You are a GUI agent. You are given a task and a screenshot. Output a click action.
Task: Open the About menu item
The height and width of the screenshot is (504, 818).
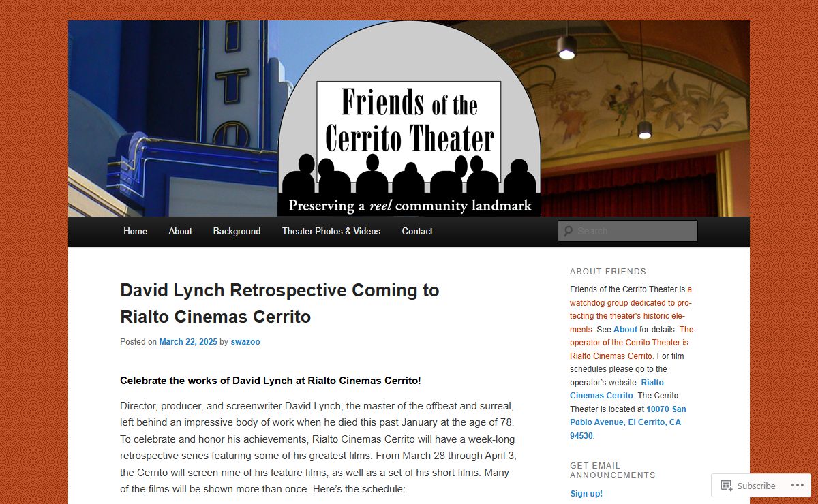click(x=180, y=231)
